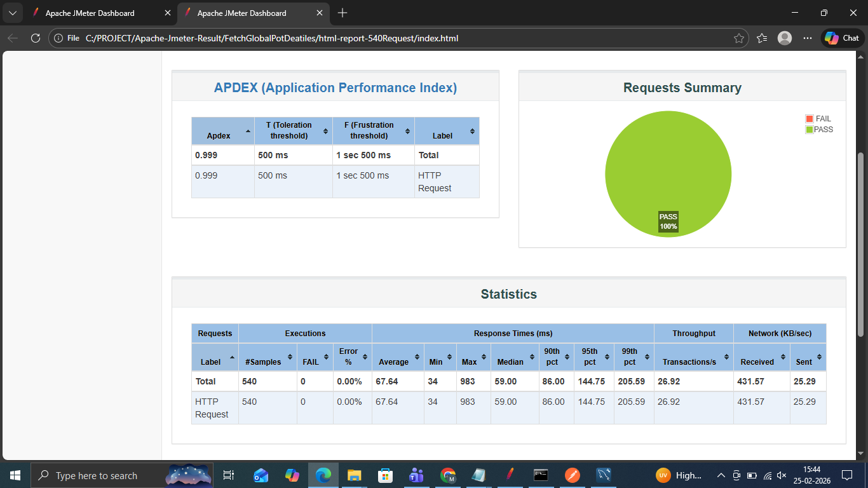Sort statistics table by Average column

tap(397, 357)
